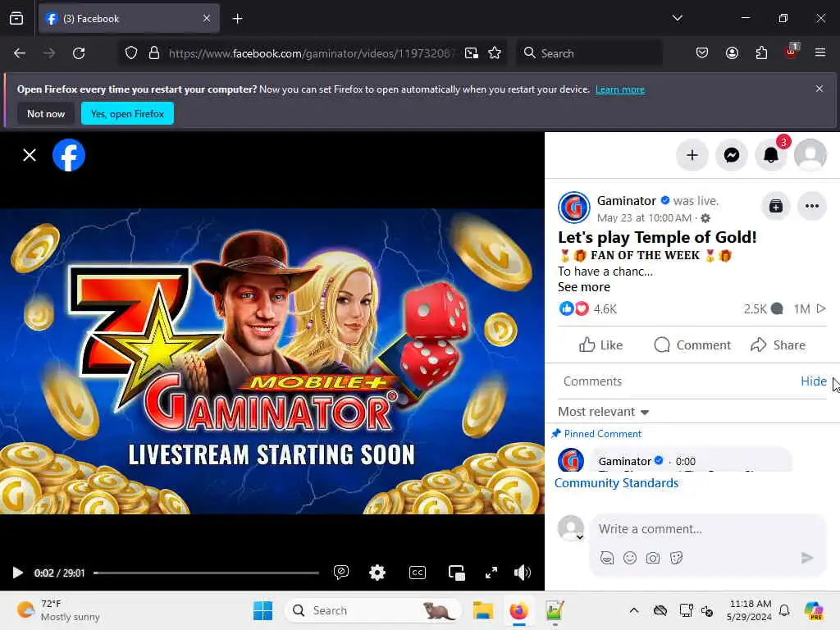Share the Gaminator video
This screenshot has height=630, width=840.
(x=778, y=345)
